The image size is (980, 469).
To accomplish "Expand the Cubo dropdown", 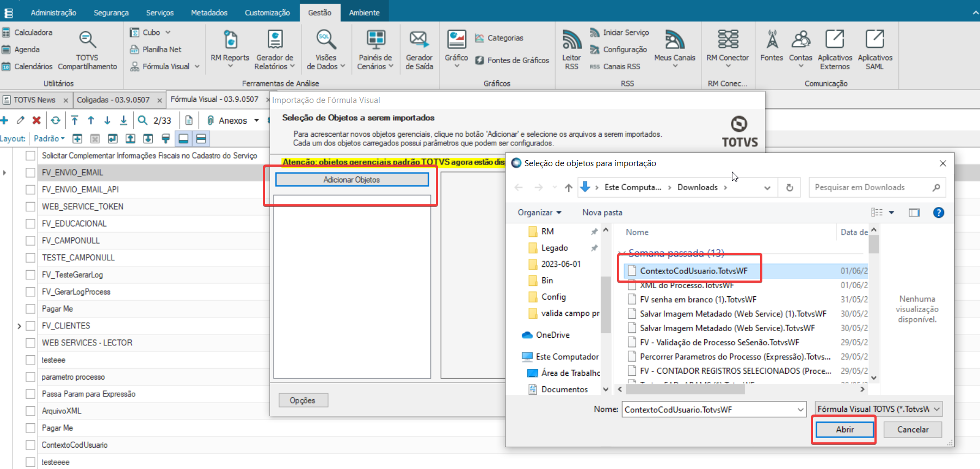I will [168, 33].
